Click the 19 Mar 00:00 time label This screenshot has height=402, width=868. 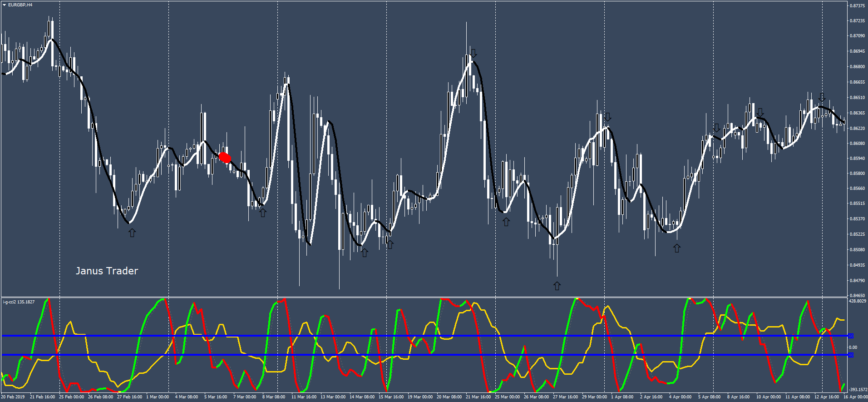420,397
